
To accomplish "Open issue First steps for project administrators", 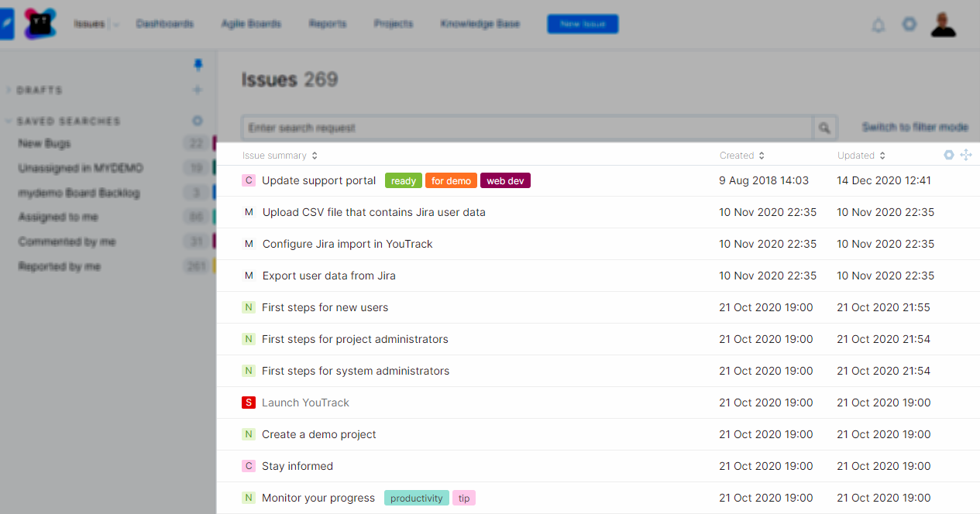I will [x=355, y=339].
